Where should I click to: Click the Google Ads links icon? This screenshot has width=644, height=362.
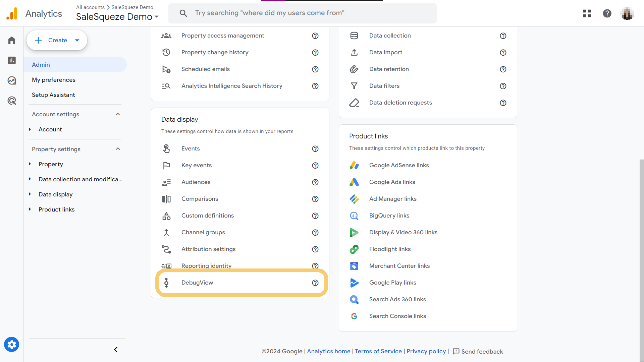(x=354, y=182)
